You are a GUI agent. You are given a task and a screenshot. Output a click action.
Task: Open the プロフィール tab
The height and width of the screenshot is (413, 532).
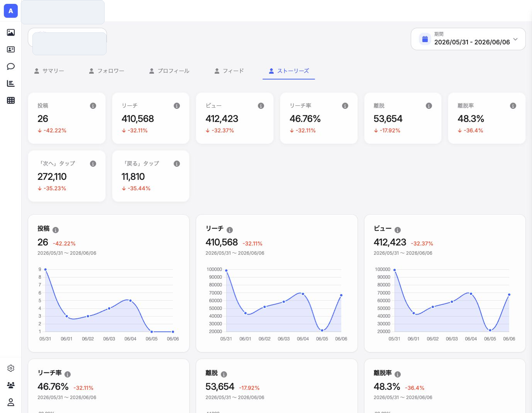(x=169, y=71)
